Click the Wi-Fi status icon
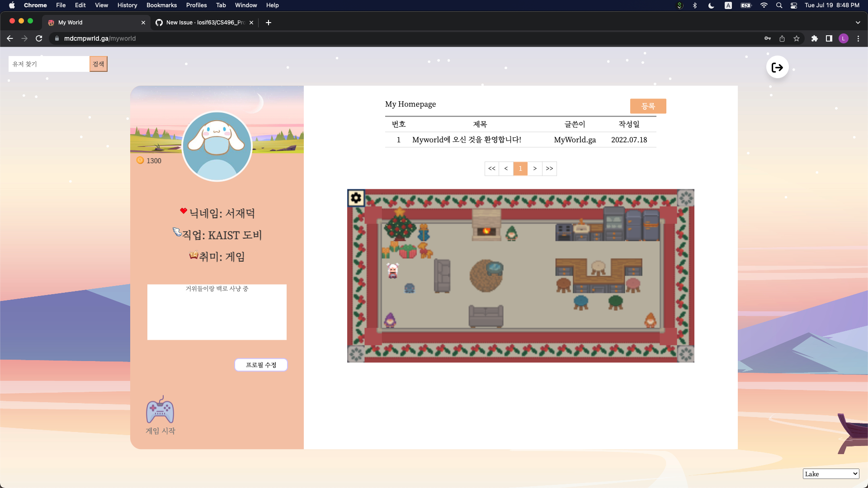Image resolution: width=868 pixels, height=488 pixels. point(764,5)
